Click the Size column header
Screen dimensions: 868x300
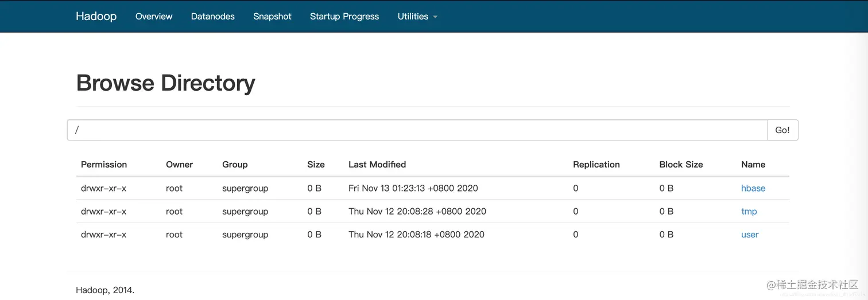tap(316, 164)
